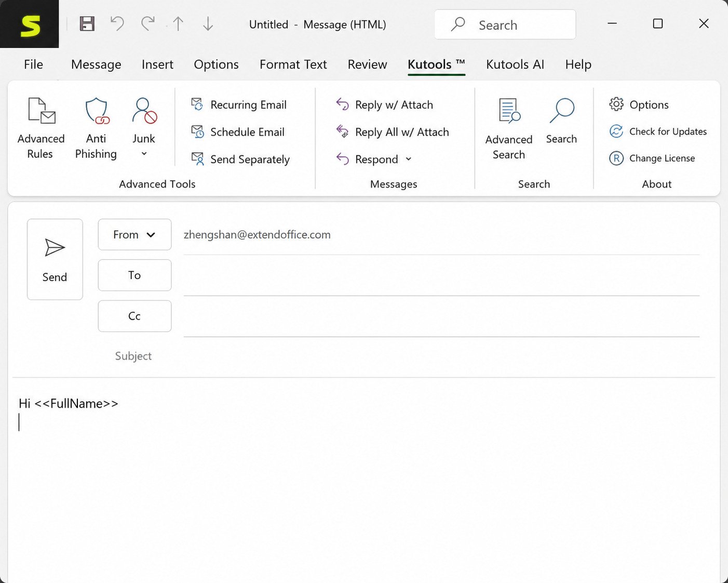Image resolution: width=728 pixels, height=583 pixels.
Task: Switch to the Options tab
Action: pos(216,64)
